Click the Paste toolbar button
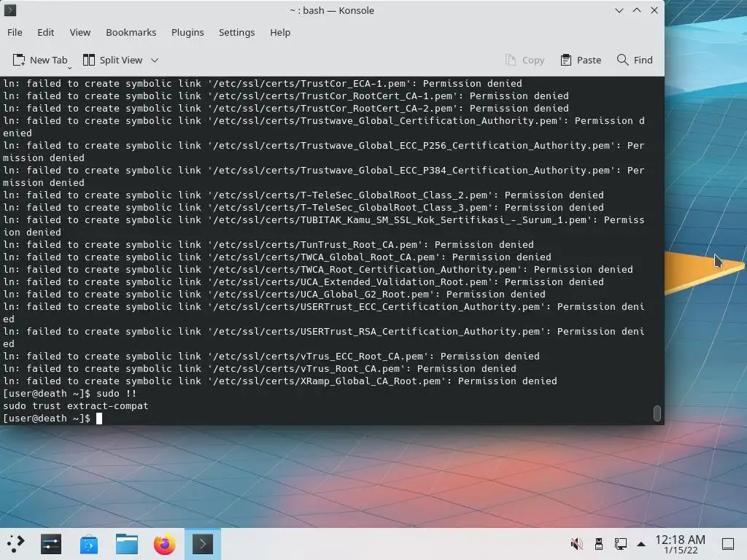 (x=581, y=60)
